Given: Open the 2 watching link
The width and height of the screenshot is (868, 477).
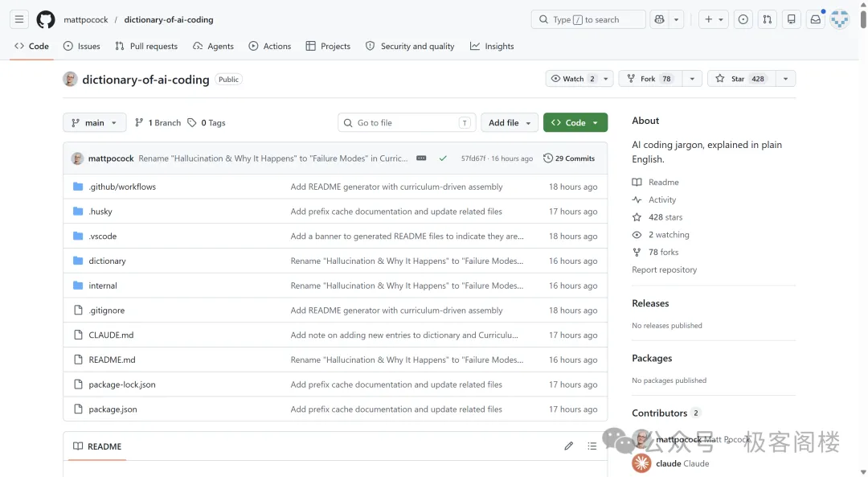Looking at the screenshot, I should (x=661, y=234).
